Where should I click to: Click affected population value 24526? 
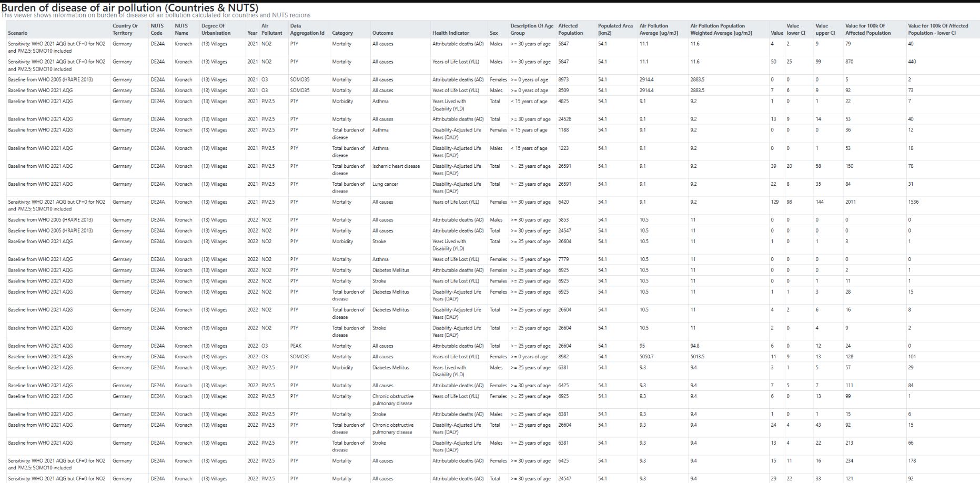[565, 119]
